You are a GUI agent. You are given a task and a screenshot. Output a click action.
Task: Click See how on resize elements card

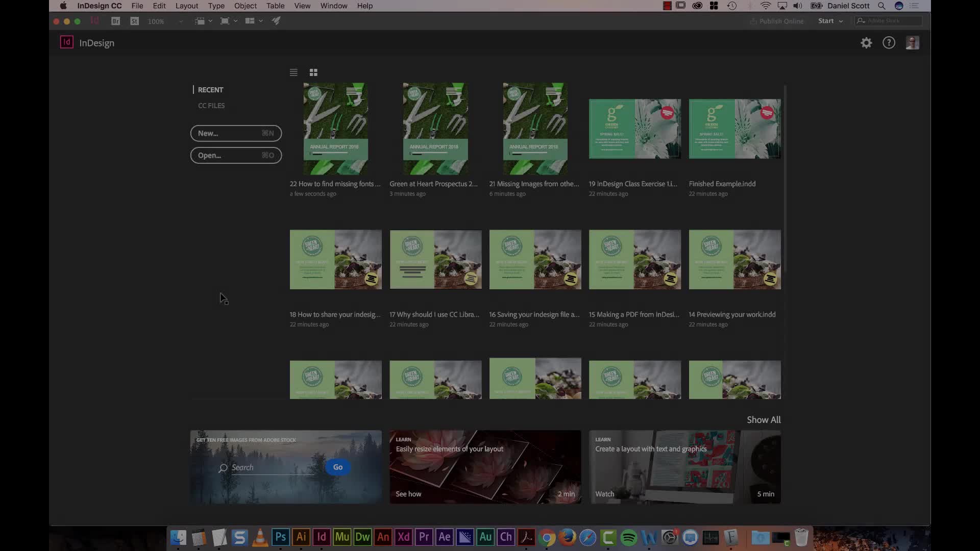click(x=408, y=494)
